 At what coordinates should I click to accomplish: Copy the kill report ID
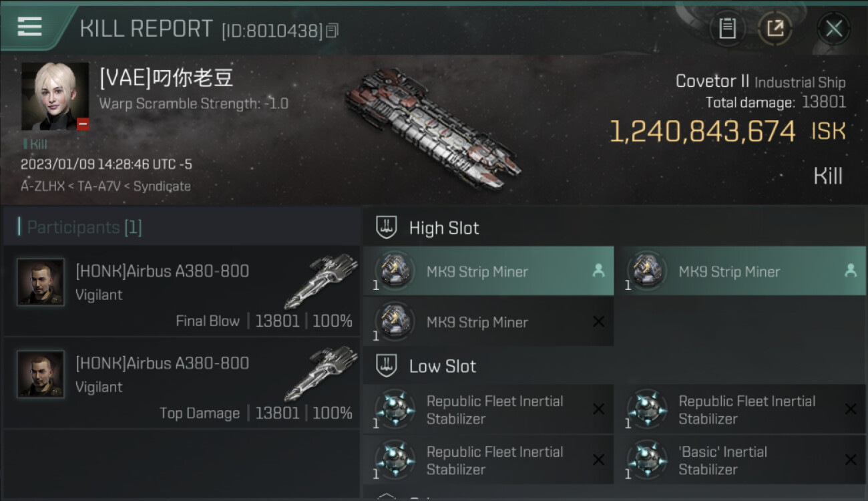tap(333, 30)
